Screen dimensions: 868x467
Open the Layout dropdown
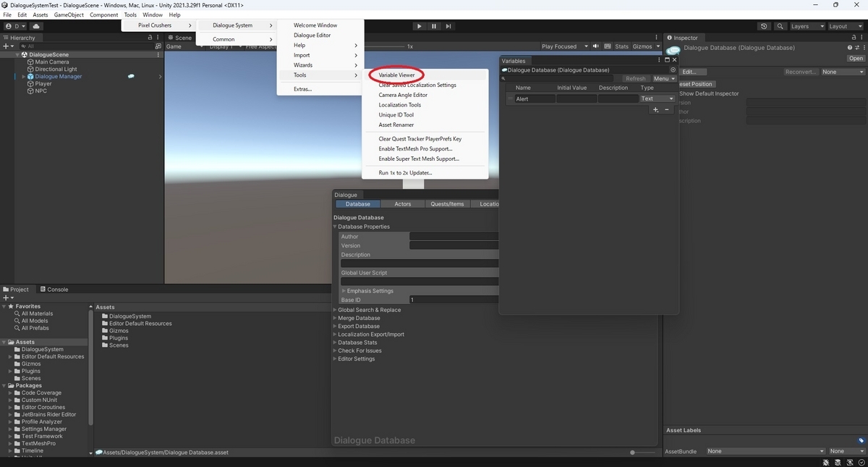coord(845,26)
